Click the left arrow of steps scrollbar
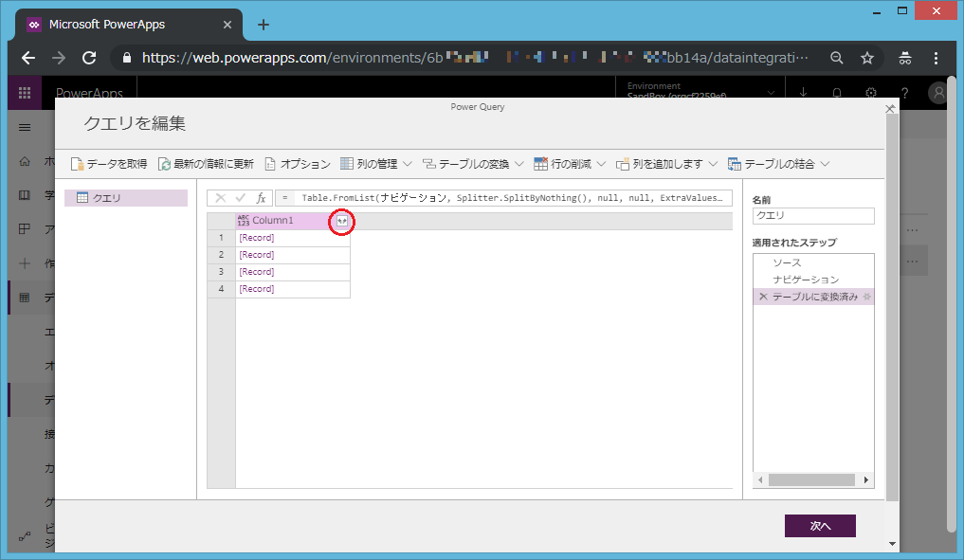The height and width of the screenshot is (560, 964). pyautogui.click(x=760, y=480)
